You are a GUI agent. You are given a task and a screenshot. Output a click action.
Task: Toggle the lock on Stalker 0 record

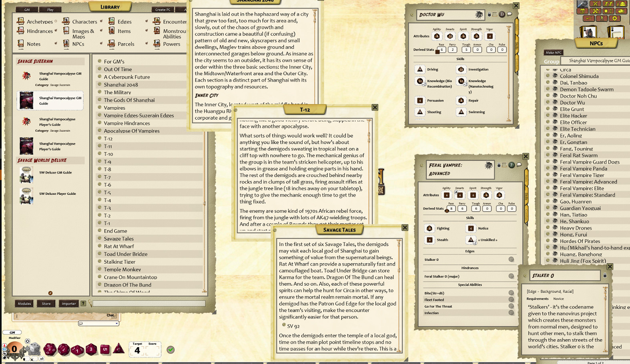[x=605, y=275]
